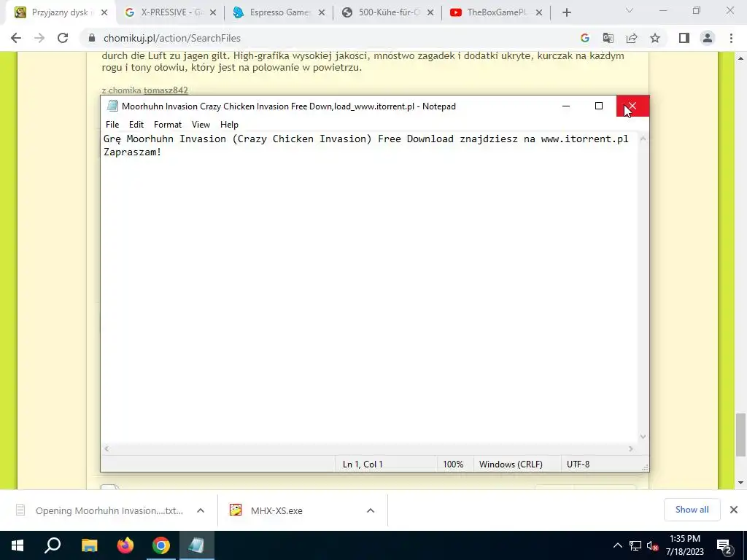This screenshot has height=560, width=747.
Task: Open the Notepad Format menu
Action: [x=168, y=124]
